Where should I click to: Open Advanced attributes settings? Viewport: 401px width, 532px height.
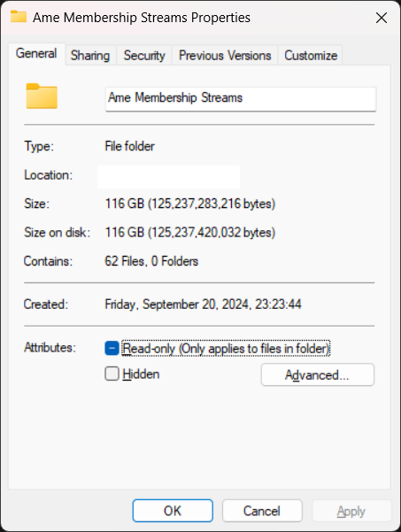(318, 374)
